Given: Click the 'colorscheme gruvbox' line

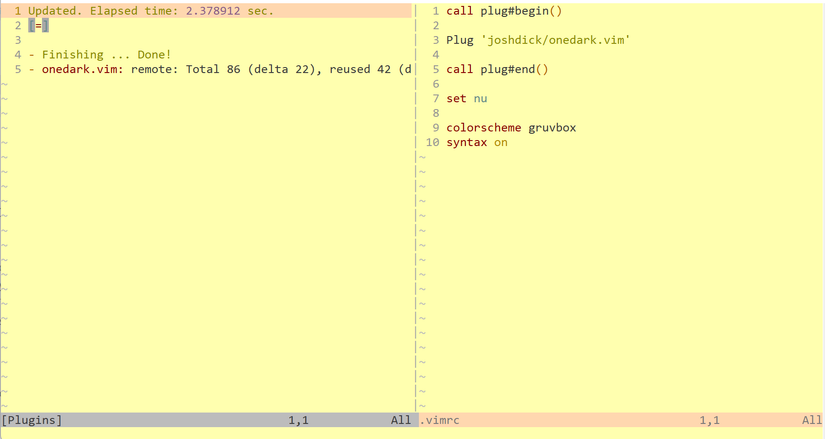Looking at the screenshot, I should pyautogui.click(x=511, y=128).
